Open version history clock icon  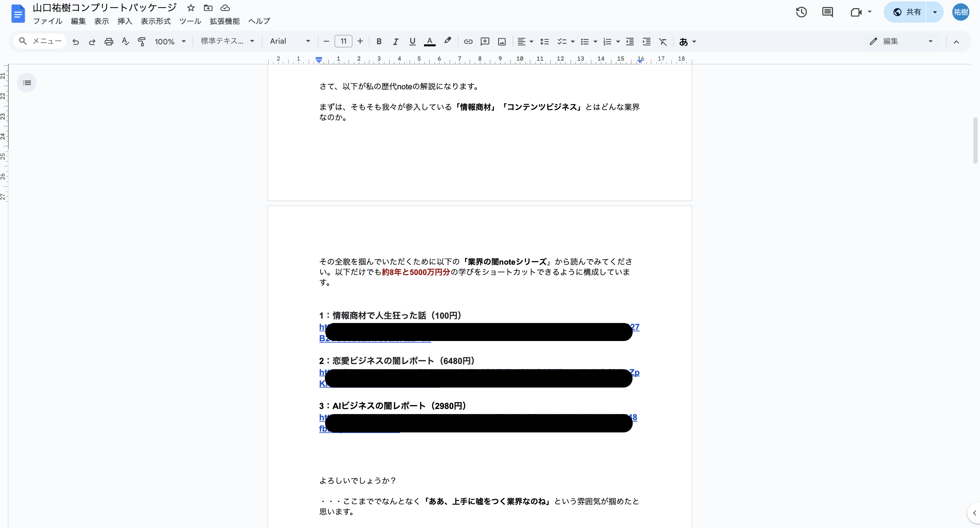tap(801, 12)
